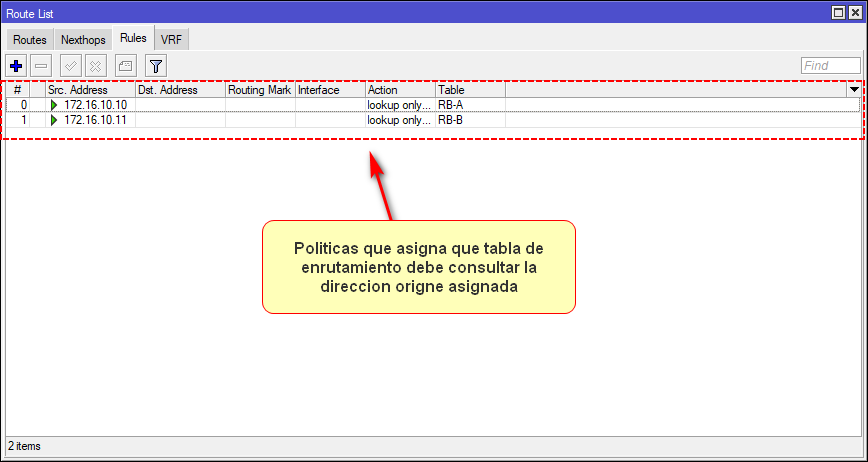
Task: Click the minus Remove rule icon
Action: 42,66
